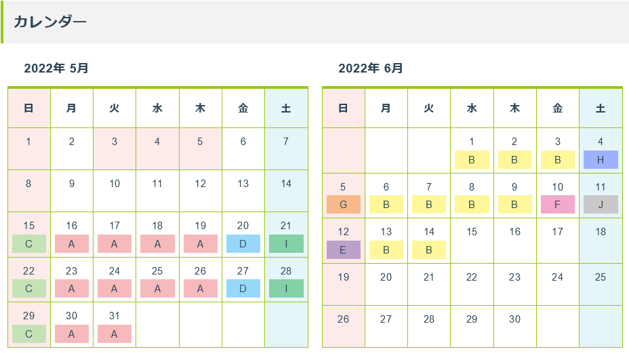The image size is (629, 364).
Task: Select the pink A tag on May 16
Action: click(71, 243)
